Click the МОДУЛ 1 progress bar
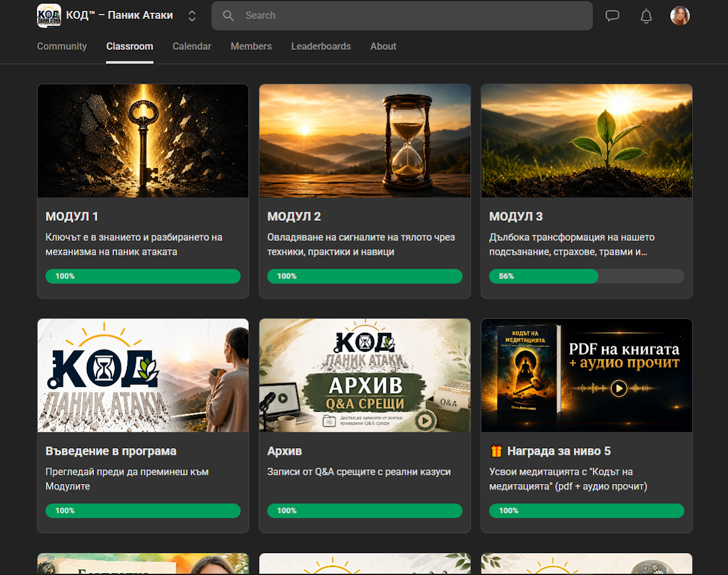Image resolution: width=728 pixels, height=575 pixels. [143, 276]
